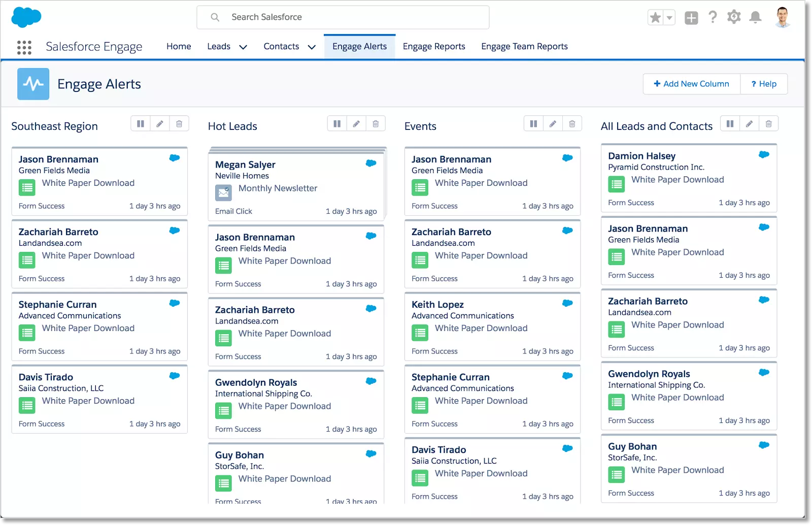Viewport: 812px width, 525px height.
Task: Click form icon on Damion Halsey card
Action: click(617, 184)
